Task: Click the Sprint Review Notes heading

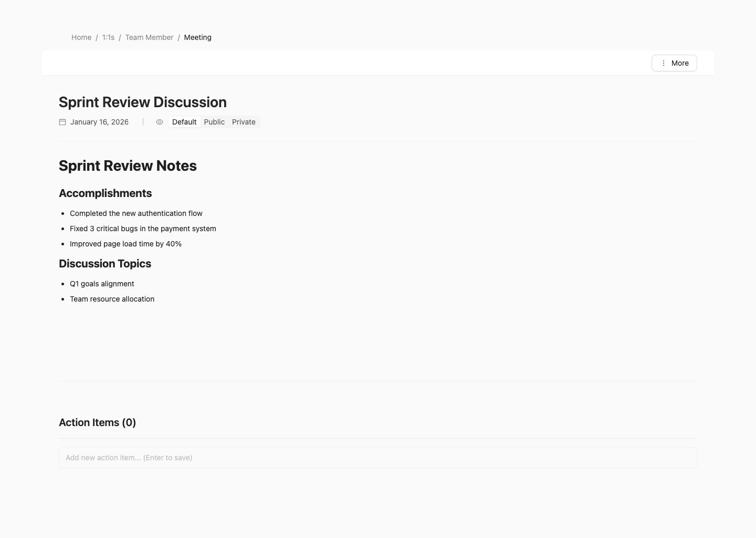Action: pyautogui.click(x=128, y=165)
